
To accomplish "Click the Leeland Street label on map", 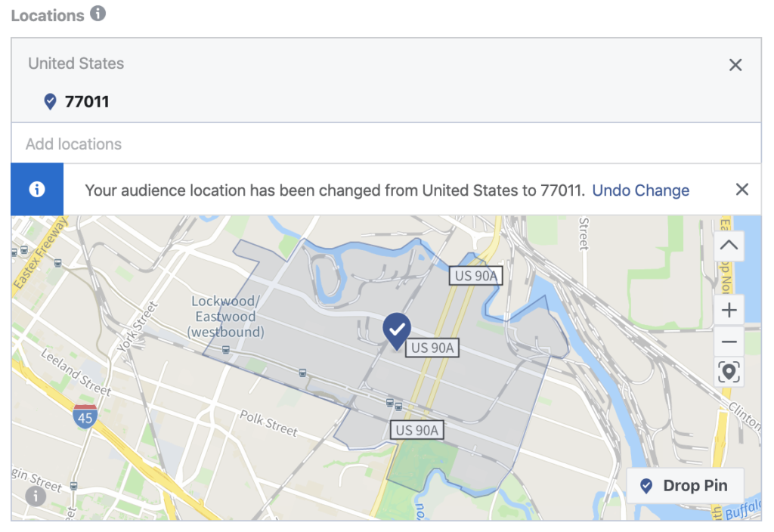I will pyautogui.click(x=76, y=373).
